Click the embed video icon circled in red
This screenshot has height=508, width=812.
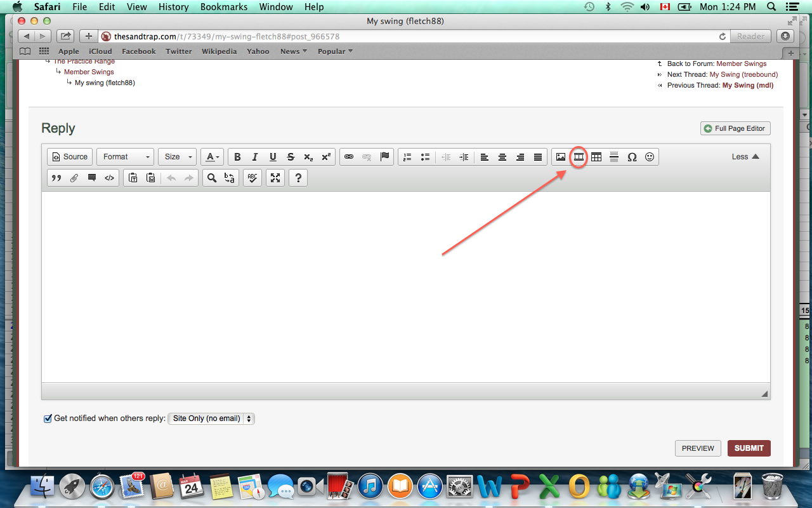pyautogui.click(x=579, y=157)
